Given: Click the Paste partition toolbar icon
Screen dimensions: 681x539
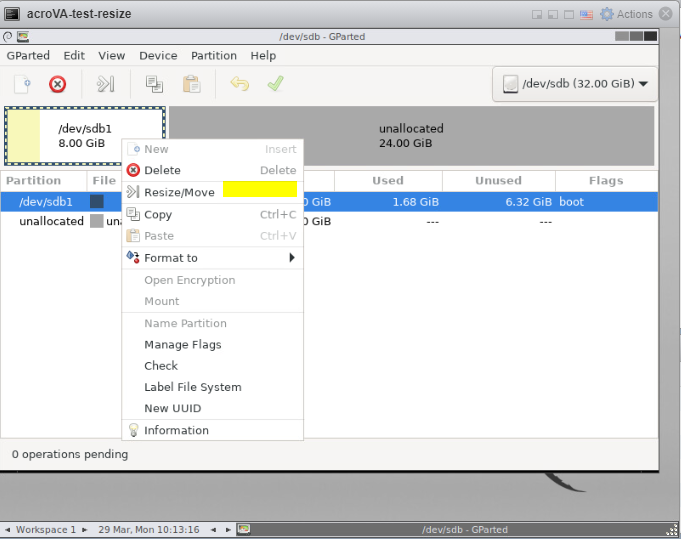Looking at the screenshot, I should click(x=191, y=84).
